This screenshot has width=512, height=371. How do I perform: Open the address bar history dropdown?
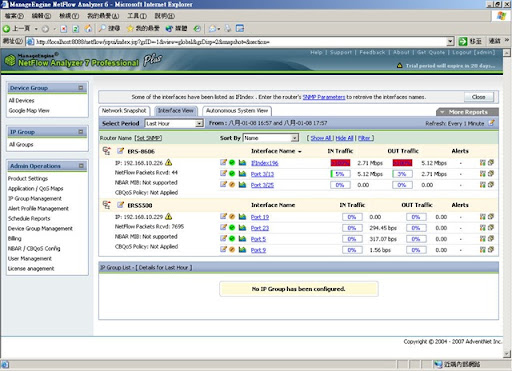(450, 41)
